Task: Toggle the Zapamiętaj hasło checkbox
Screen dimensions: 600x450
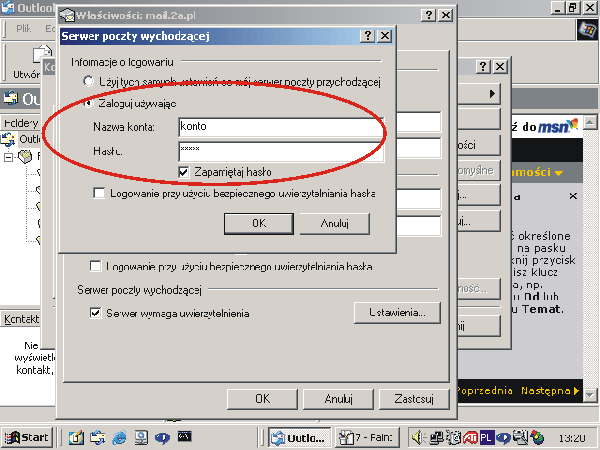Action: click(184, 172)
